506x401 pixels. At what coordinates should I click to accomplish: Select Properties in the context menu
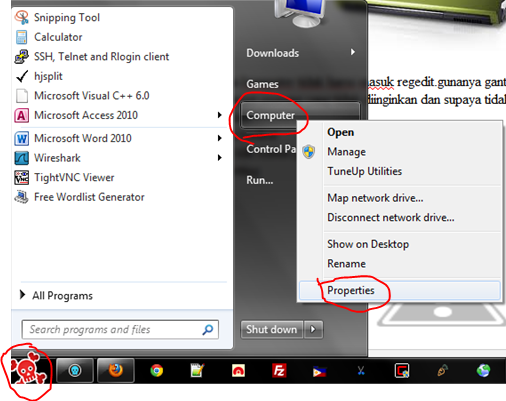[x=400, y=291]
